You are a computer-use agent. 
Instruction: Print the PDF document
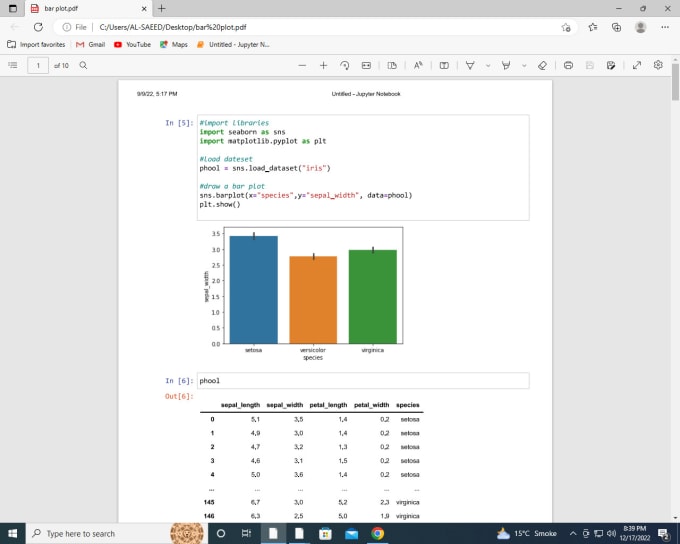(x=568, y=66)
